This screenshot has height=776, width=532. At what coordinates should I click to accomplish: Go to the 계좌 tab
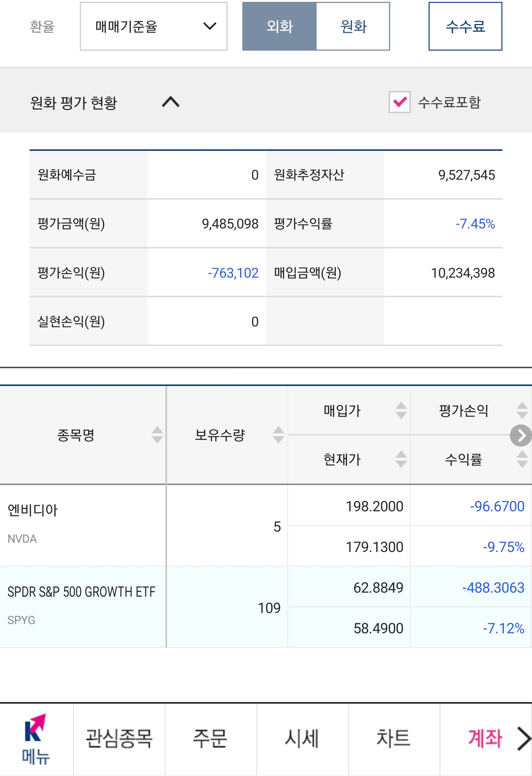[485, 739]
